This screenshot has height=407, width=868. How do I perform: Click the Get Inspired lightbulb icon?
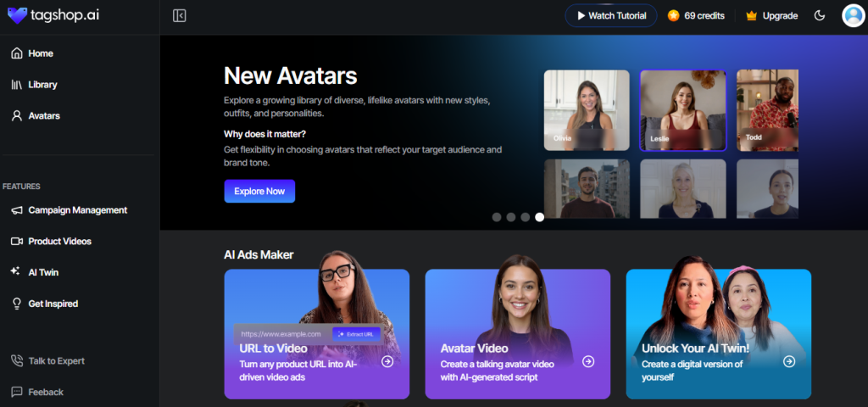pos(17,304)
